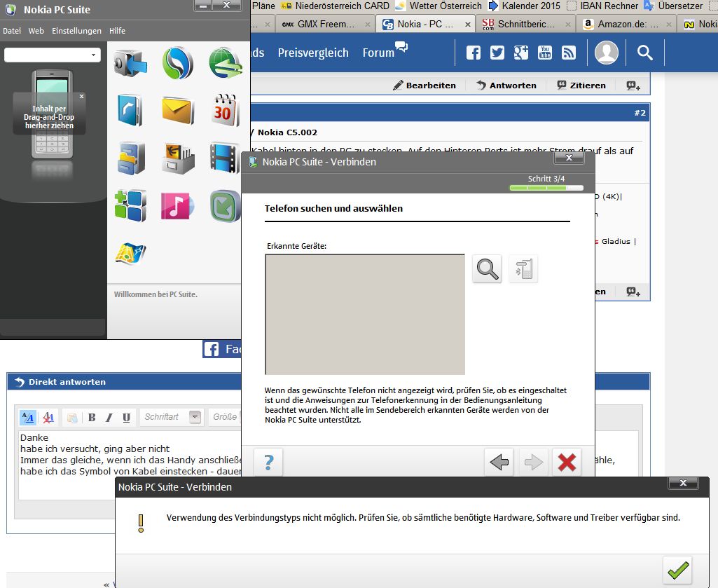This screenshot has height=588, width=718.
Task: Click inside the reply text area
Action: tap(130, 465)
